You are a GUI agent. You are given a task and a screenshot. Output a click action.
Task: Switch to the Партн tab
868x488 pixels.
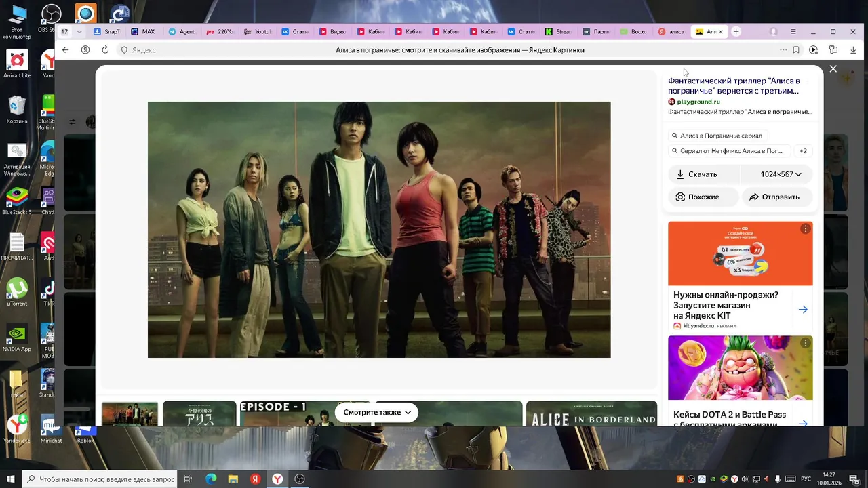[597, 31]
